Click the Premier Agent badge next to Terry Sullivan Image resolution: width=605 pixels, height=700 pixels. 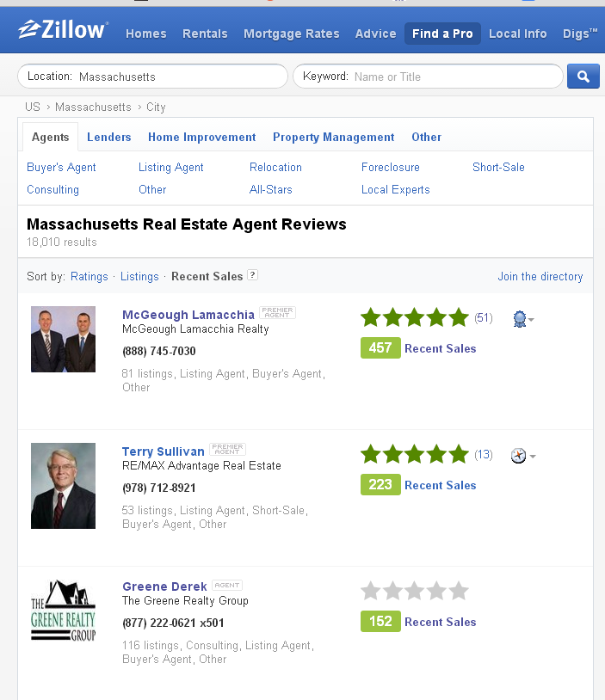(x=227, y=449)
